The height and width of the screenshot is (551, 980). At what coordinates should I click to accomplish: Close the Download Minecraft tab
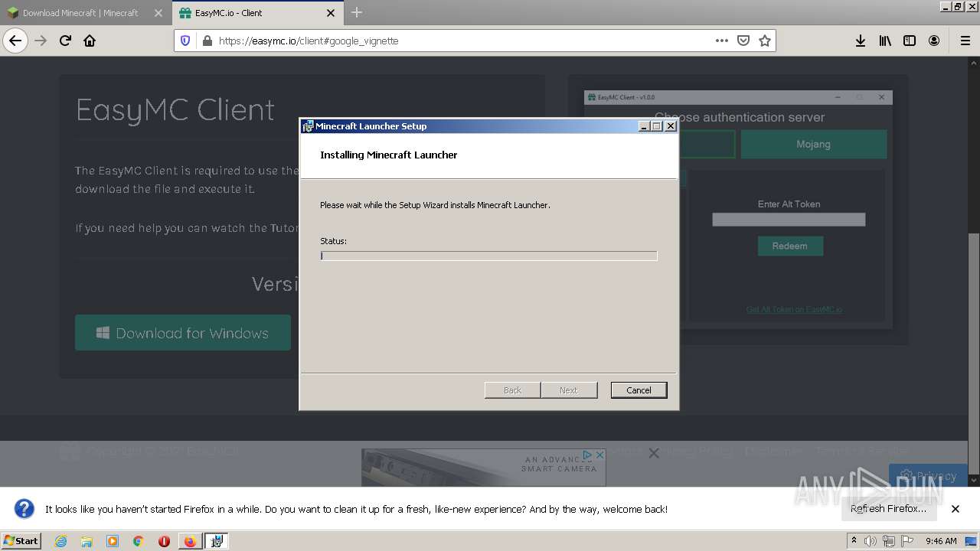click(158, 13)
